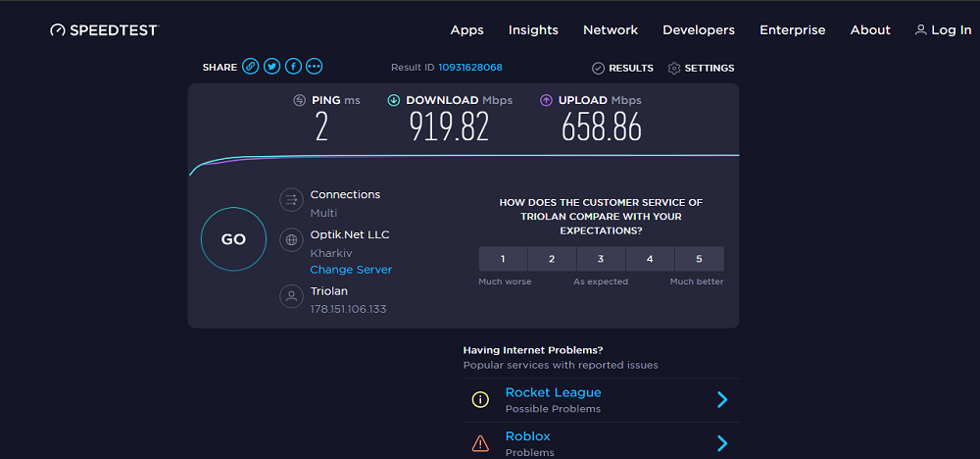Open the Network menu
This screenshot has width=980, height=459.
(611, 30)
